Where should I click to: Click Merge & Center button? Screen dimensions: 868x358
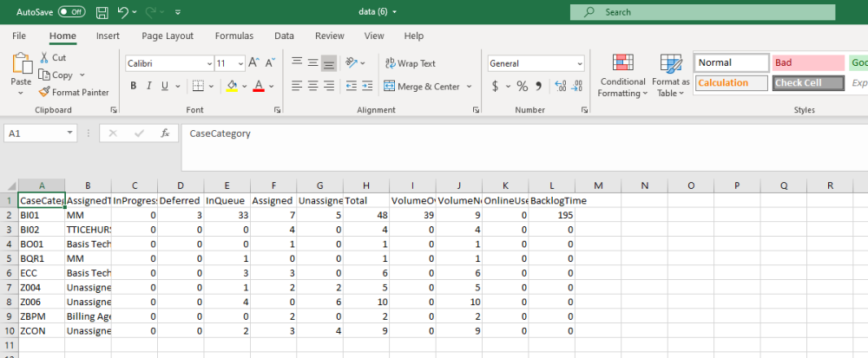point(428,87)
